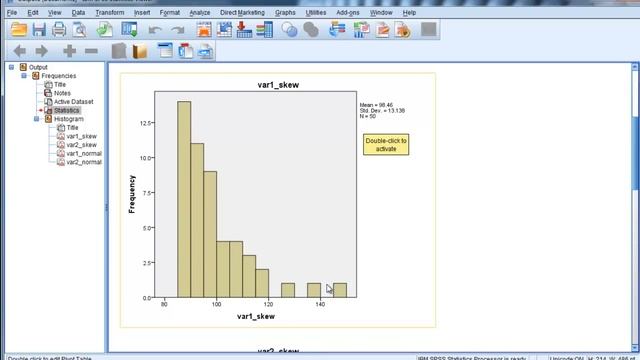Viewport: 640px width, 360px height.
Task: Click the Redo arrow in the toolbar
Action: (178, 30)
